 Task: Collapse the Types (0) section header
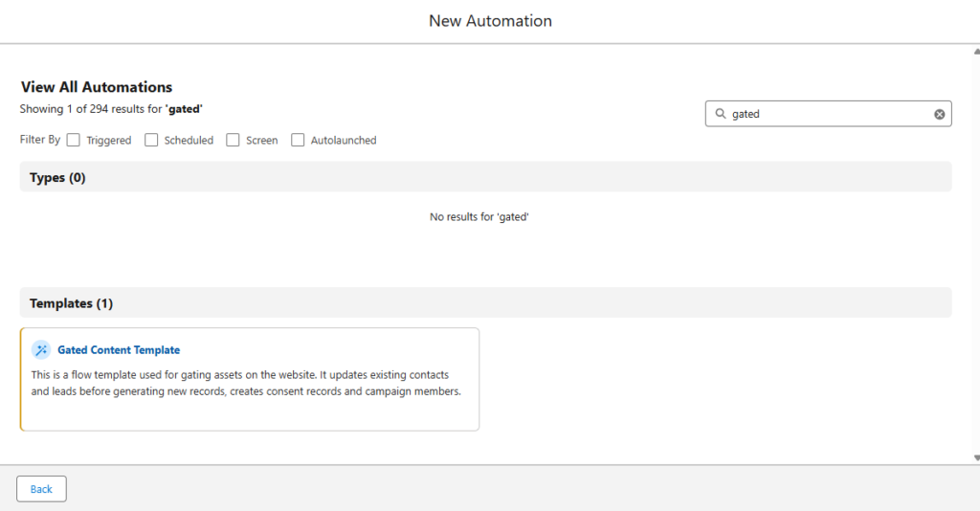(57, 177)
